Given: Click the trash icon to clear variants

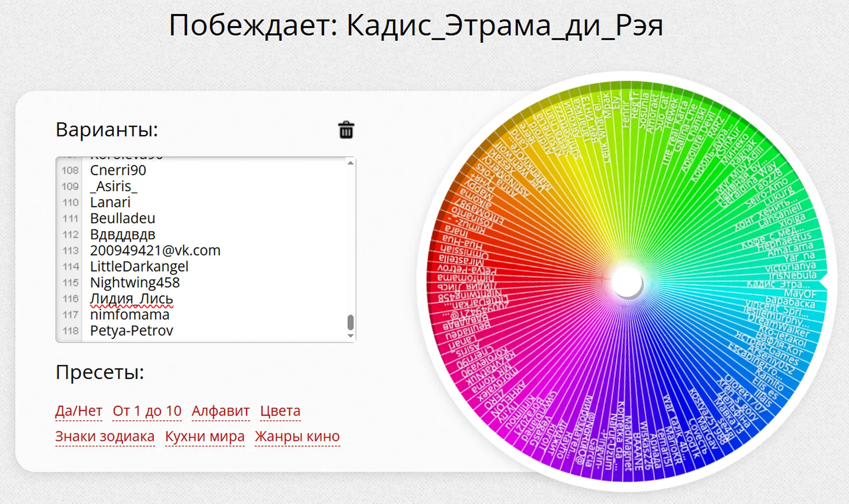Looking at the screenshot, I should 346,130.
